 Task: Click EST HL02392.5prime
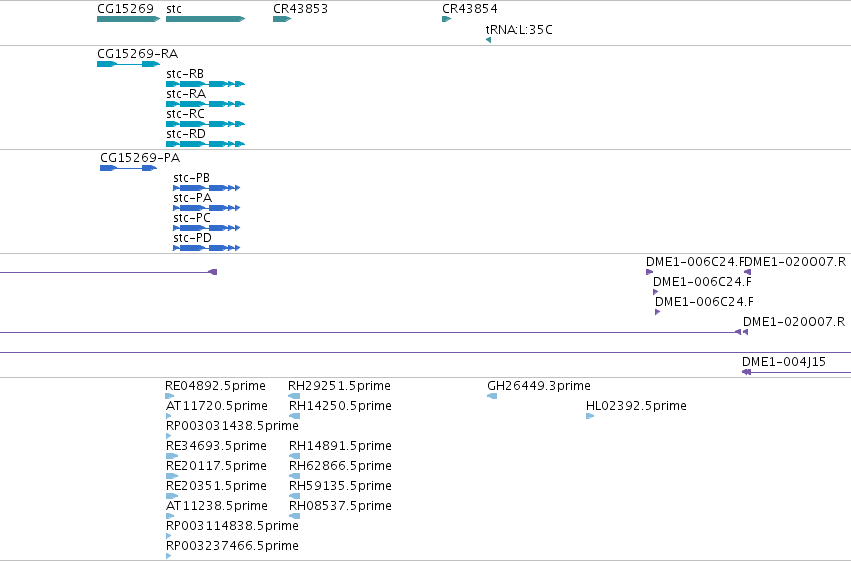(x=590, y=417)
